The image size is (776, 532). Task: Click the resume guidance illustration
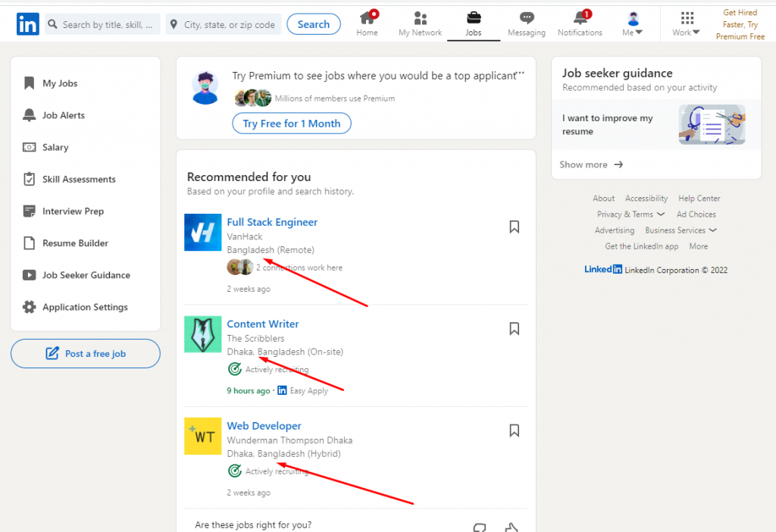tap(712, 125)
